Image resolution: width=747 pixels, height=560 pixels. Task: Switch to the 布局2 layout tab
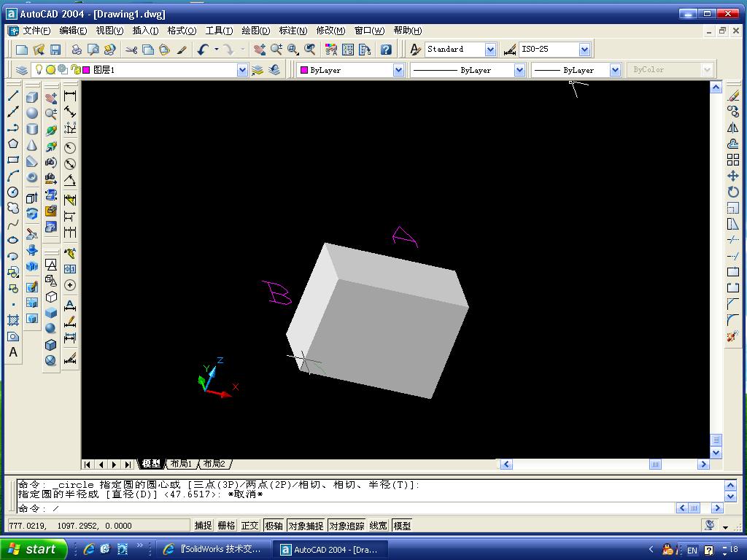(214, 463)
